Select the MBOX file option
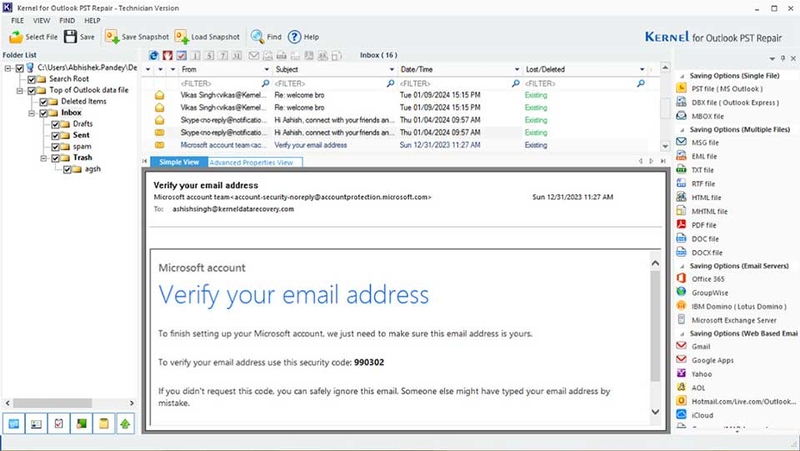This screenshot has width=800, height=451. click(x=707, y=116)
